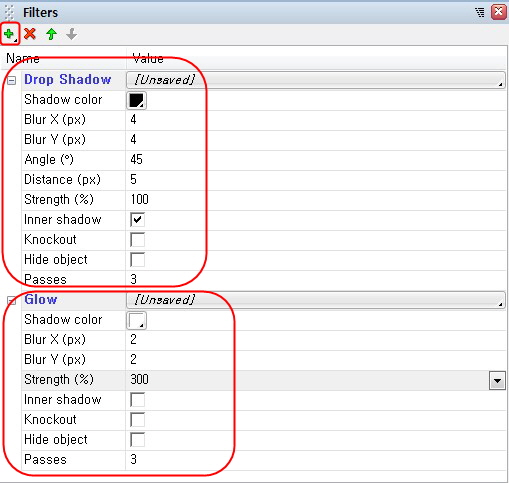Check Inner shadow under Glow
The width and height of the screenshot is (509, 483).
(x=137, y=400)
